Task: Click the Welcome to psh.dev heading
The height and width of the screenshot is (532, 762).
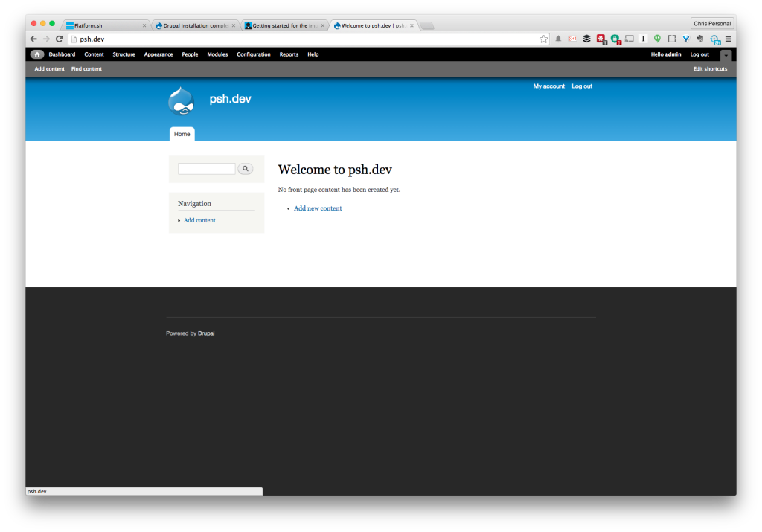Action: 335,170
